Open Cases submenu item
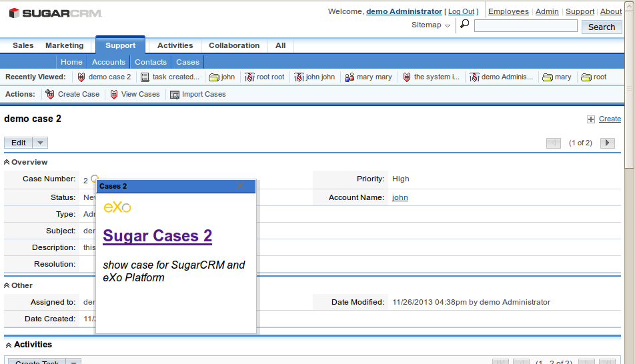The image size is (635, 364). [187, 62]
